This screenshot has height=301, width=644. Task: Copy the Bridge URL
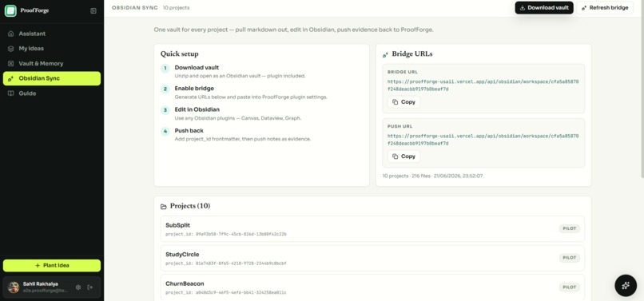click(x=403, y=102)
